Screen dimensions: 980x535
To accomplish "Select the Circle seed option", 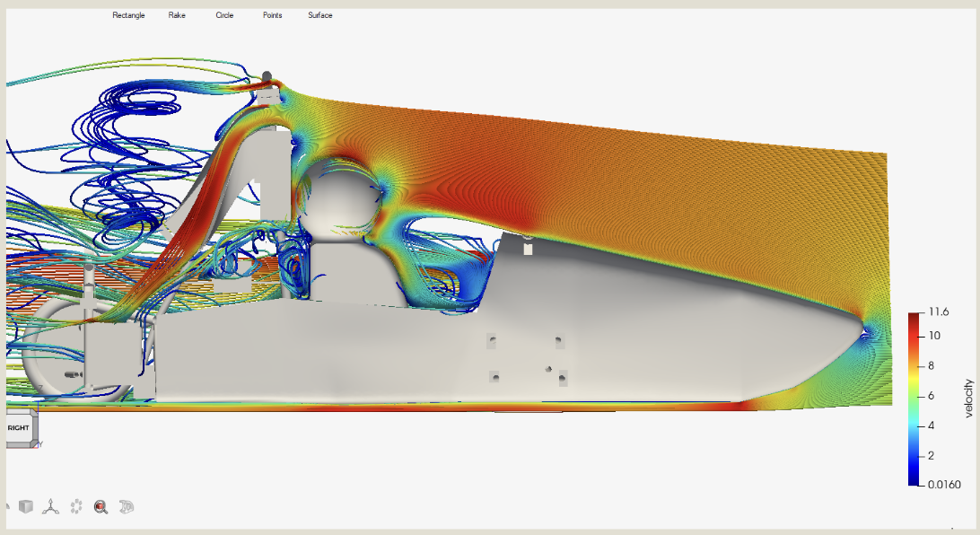I will click(224, 15).
